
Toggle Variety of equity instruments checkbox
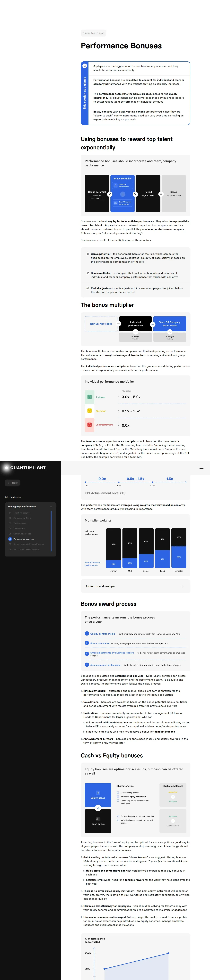[x=118, y=797]
